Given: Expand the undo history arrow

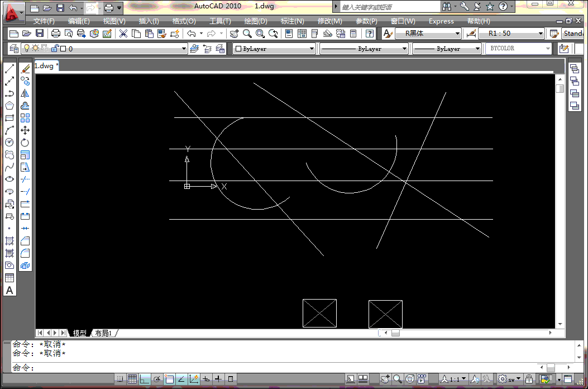Looking at the screenshot, I should (x=202, y=34).
